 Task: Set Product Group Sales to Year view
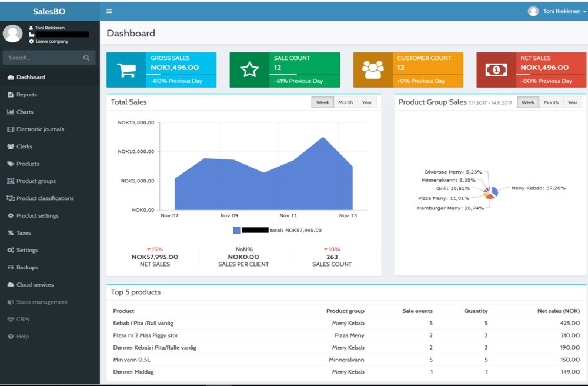coord(572,102)
